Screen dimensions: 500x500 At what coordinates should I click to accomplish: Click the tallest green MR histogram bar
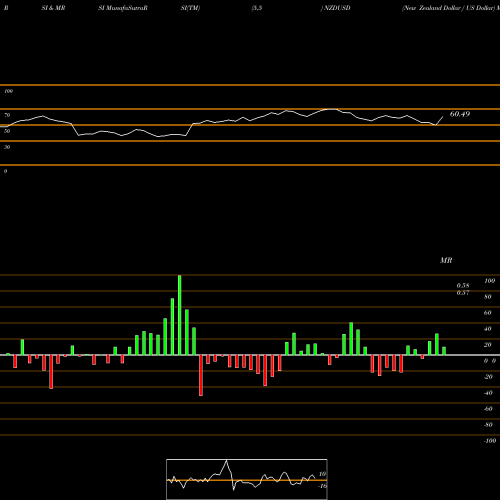[180, 315]
